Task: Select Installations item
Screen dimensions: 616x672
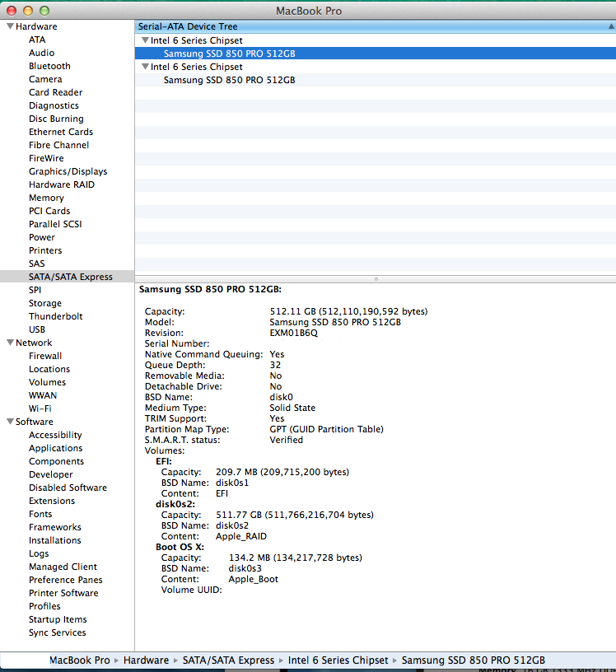Action: coord(54,540)
